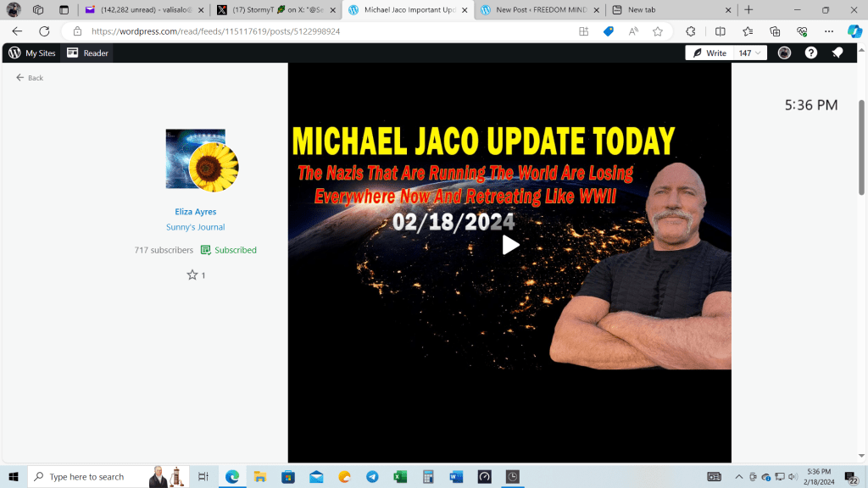Expand the Write button draft count dropdown

[x=749, y=53]
